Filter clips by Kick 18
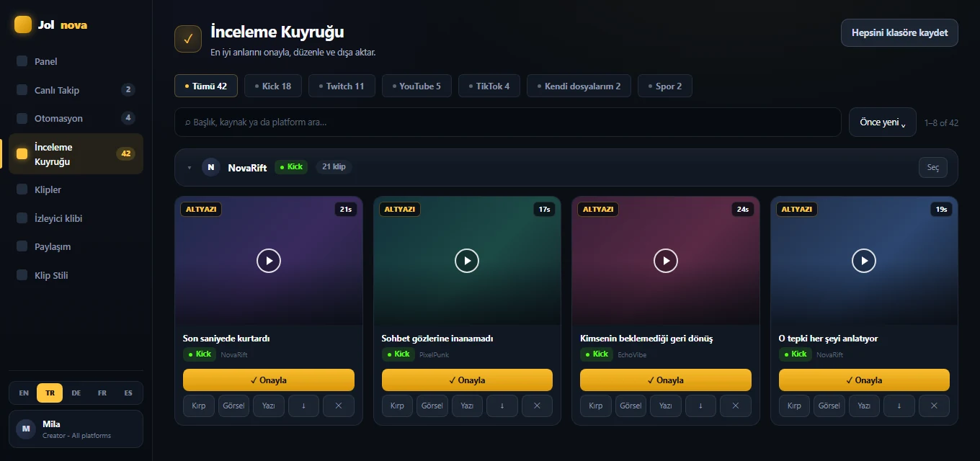Screen dimensions: 980x461 [x=273, y=86]
